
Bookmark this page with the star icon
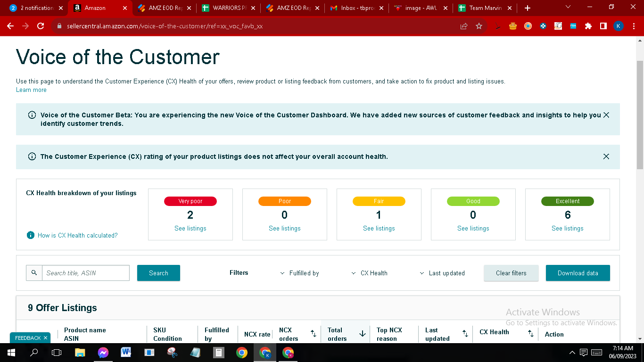479,26
